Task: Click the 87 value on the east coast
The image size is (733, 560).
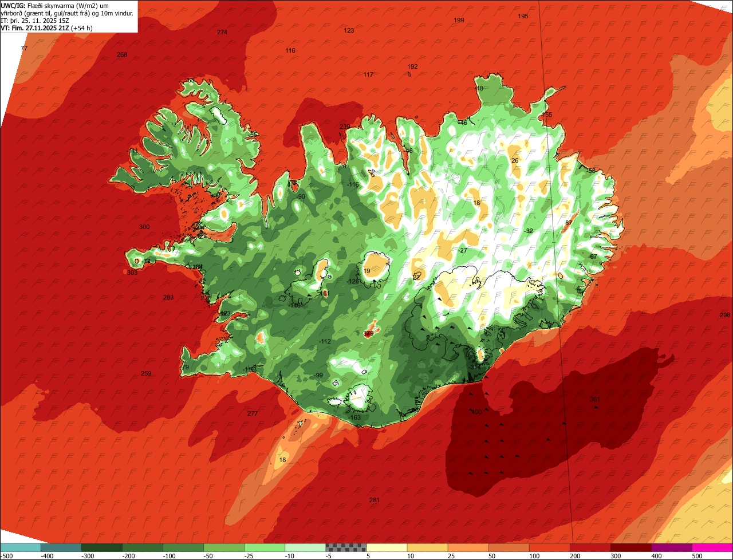Action: (x=569, y=223)
